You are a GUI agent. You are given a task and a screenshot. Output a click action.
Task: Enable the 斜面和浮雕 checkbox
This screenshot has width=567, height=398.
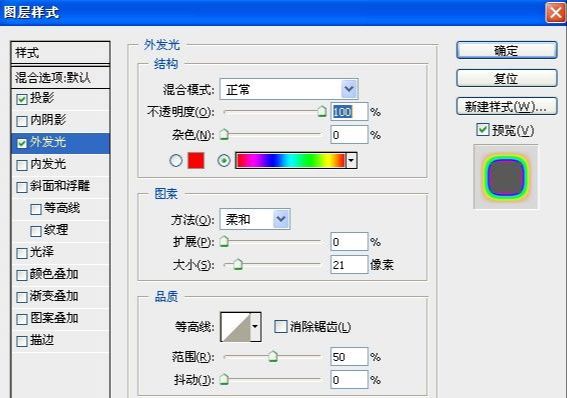coord(22,187)
